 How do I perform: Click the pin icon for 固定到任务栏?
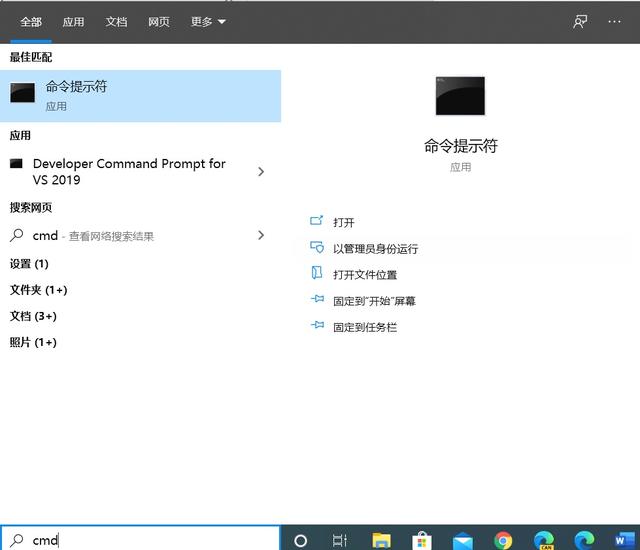[317, 325]
